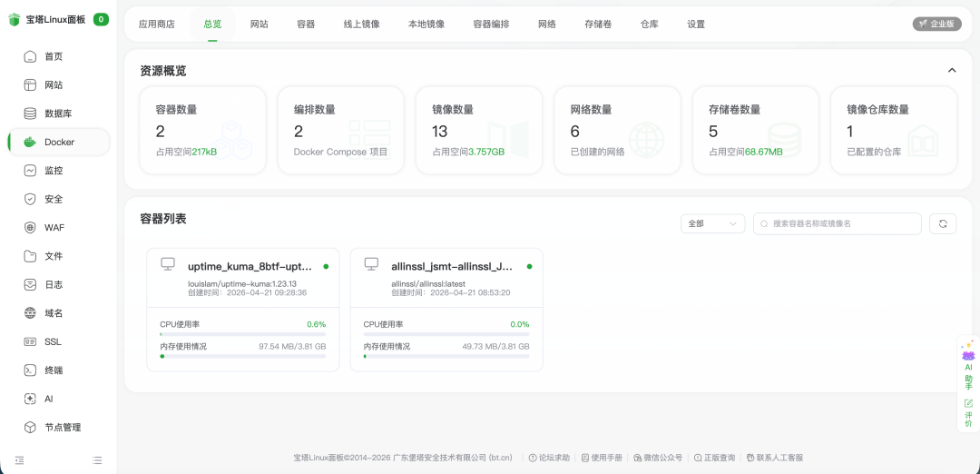Screen dimensions: 980x474
Task: Open 使用手册 footer link
Action: click(x=602, y=458)
